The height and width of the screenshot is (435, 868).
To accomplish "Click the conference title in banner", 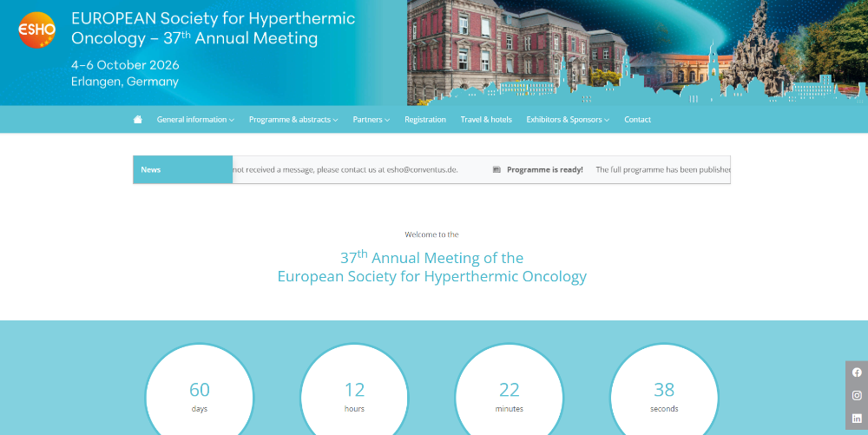I will pos(214,29).
